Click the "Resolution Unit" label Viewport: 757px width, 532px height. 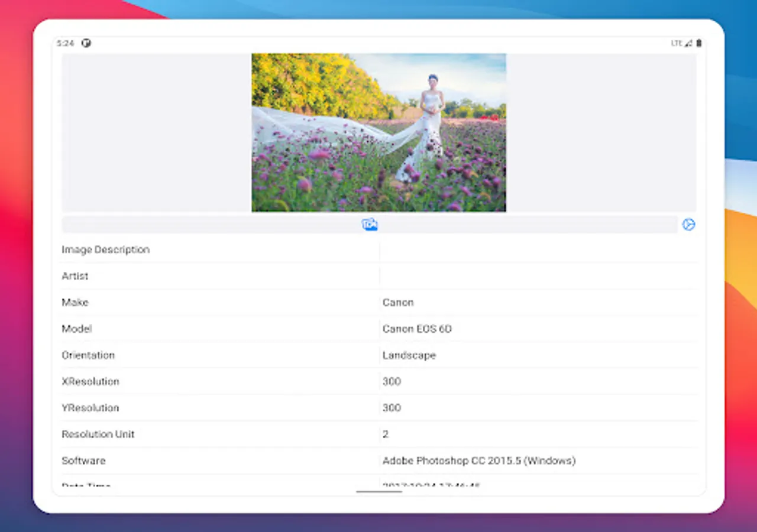coord(98,434)
